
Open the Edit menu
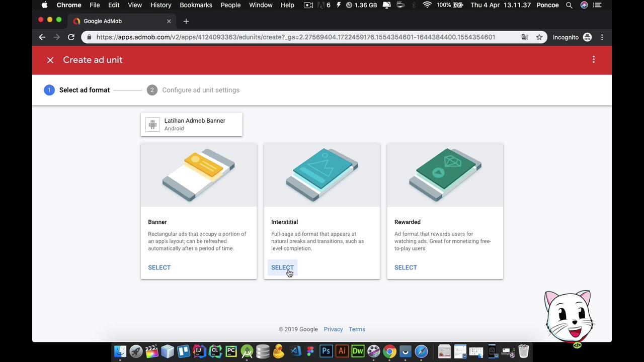(x=114, y=5)
